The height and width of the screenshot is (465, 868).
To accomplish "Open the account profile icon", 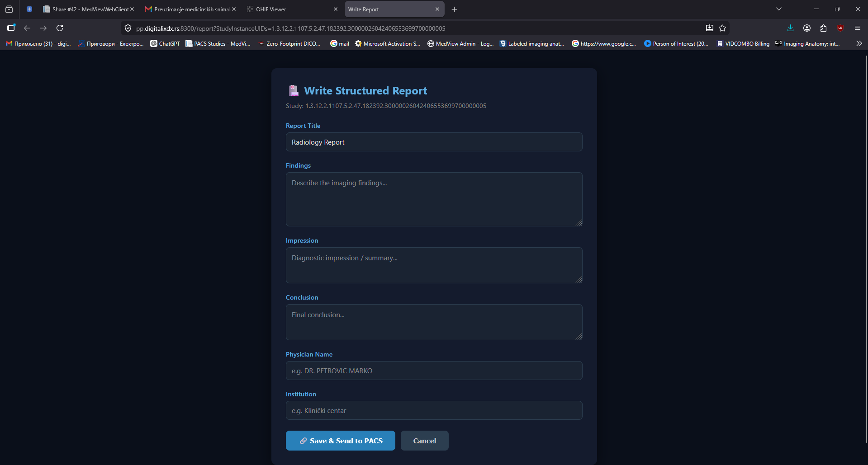I will [x=807, y=28].
